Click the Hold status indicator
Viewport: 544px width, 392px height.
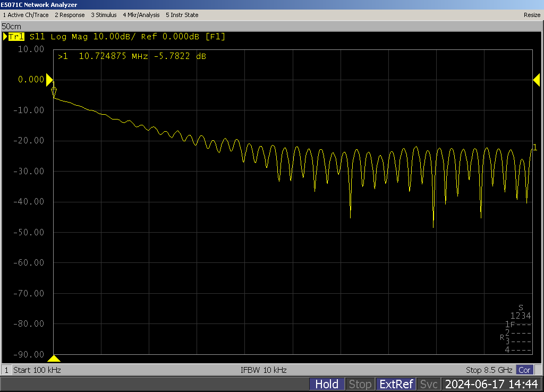point(326,384)
